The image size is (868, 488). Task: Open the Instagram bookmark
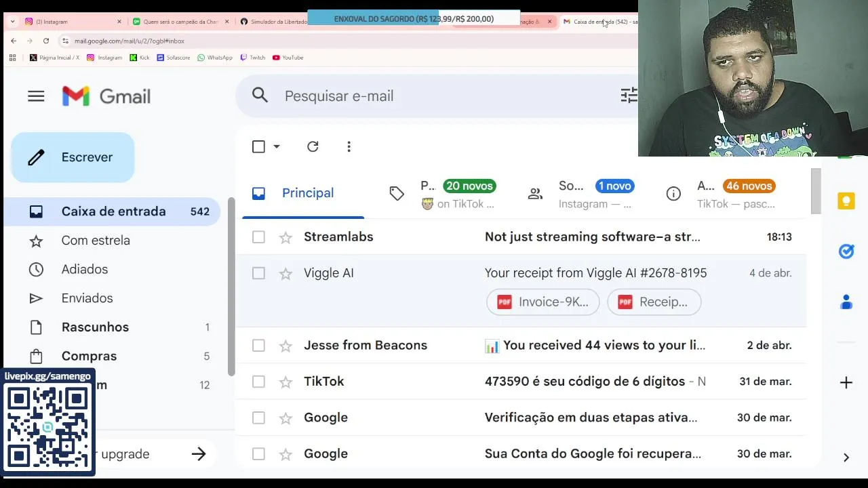[104, 58]
